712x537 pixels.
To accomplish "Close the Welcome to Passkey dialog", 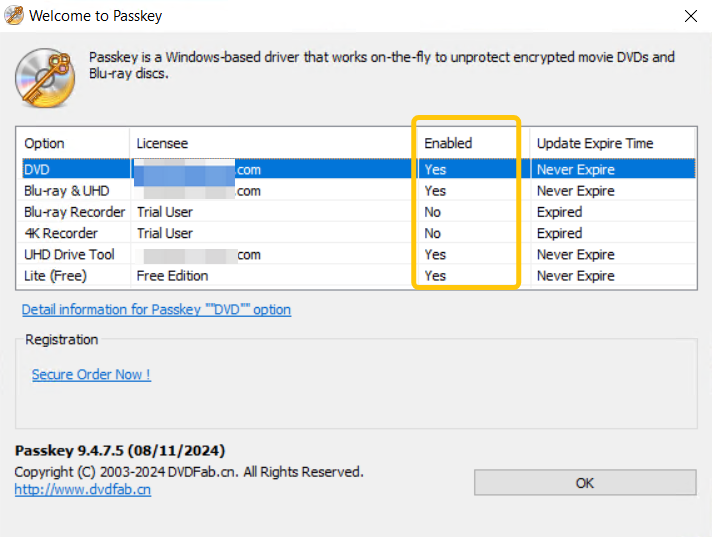I will tap(690, 17).
